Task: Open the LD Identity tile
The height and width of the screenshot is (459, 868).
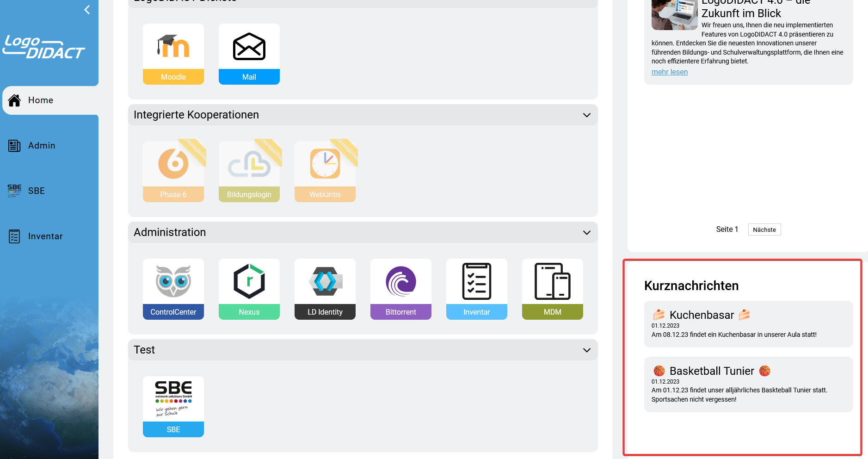Action: tap(325, 289)
